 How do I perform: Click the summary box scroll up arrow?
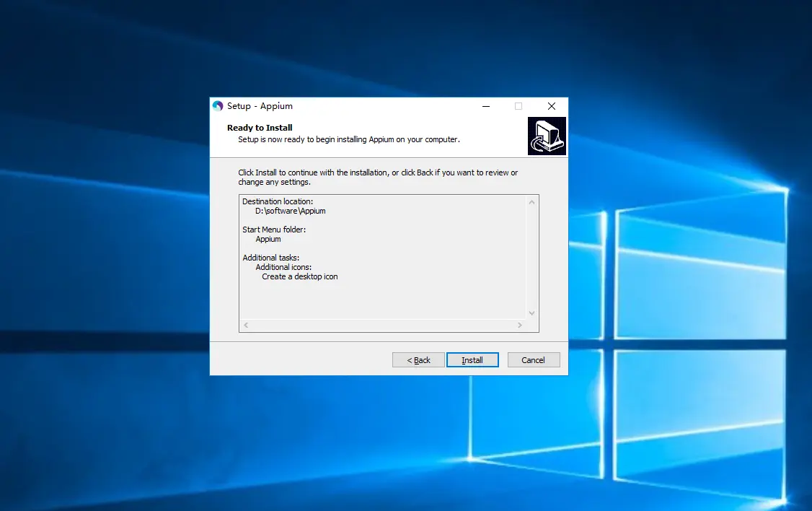coord(531,202)
